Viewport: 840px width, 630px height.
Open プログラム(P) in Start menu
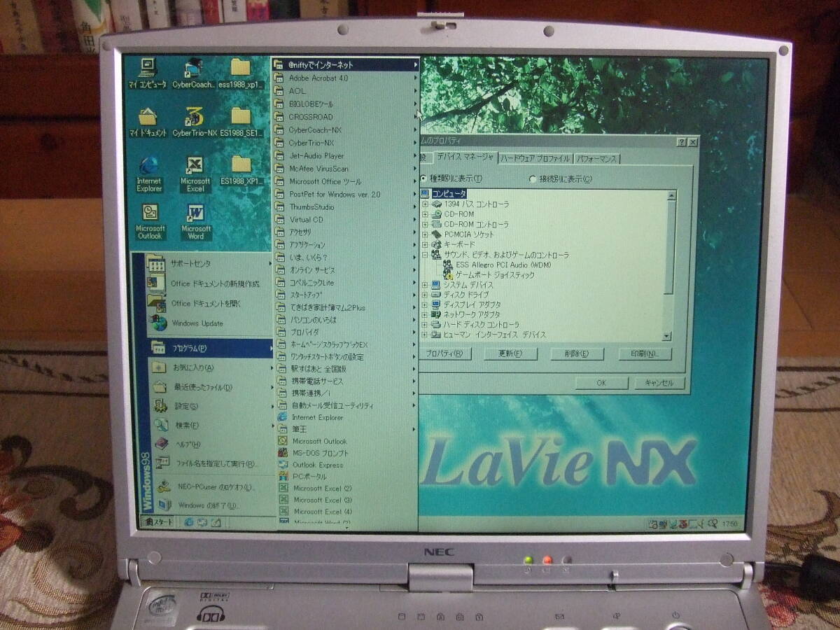point(211,348)
